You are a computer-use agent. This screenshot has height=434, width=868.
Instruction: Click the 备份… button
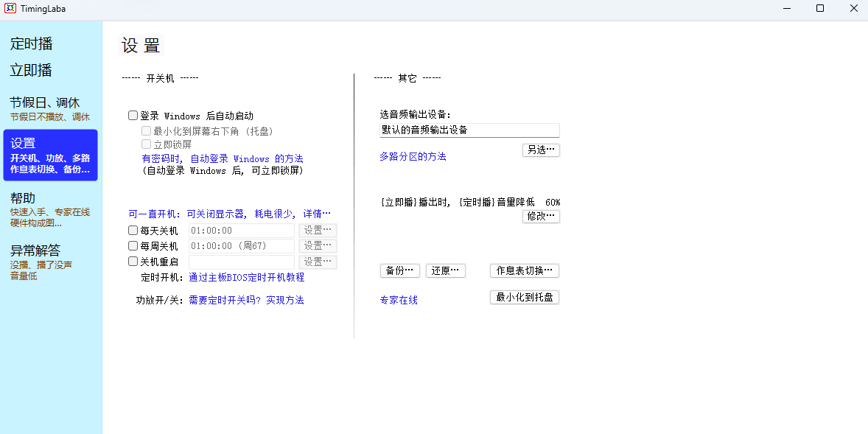click(399, 270)
